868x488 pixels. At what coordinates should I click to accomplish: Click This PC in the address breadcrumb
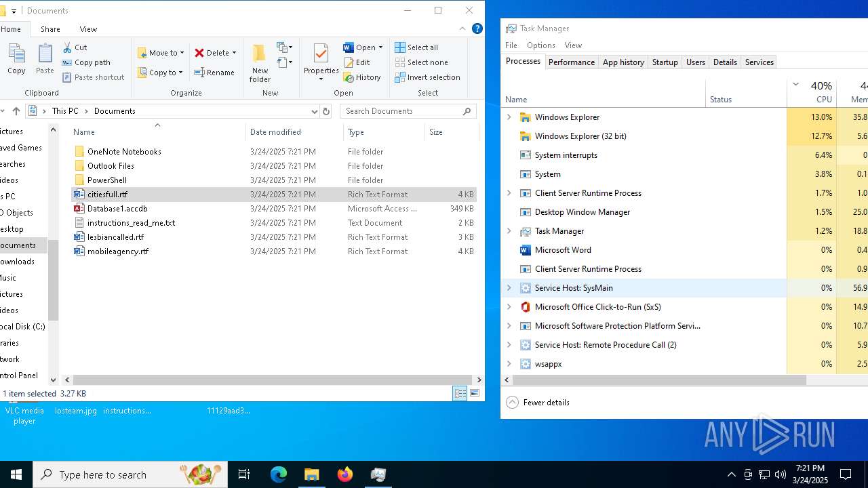[x=65, y=111]
